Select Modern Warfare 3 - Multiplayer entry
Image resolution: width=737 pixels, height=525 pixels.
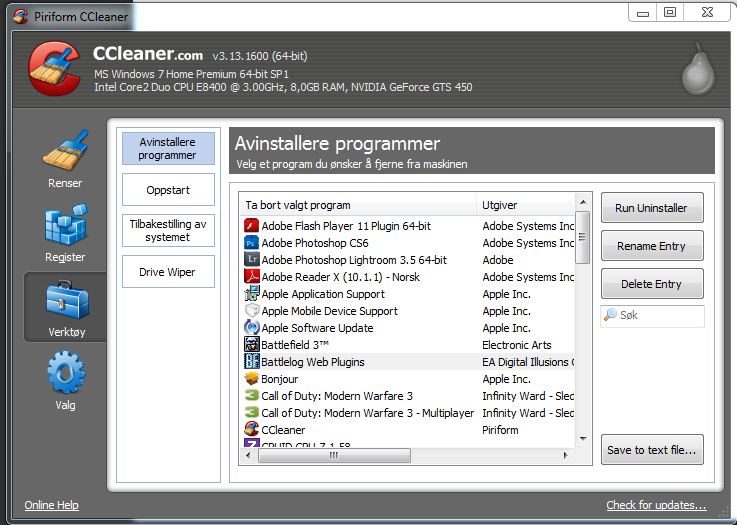[368, 413]
